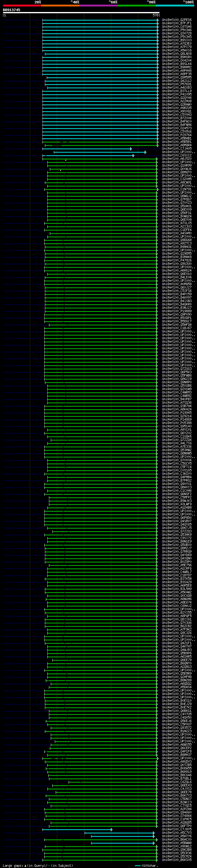Click the white query length bar
The height and width of the screenshot is (868, 197).
point(81,12)
